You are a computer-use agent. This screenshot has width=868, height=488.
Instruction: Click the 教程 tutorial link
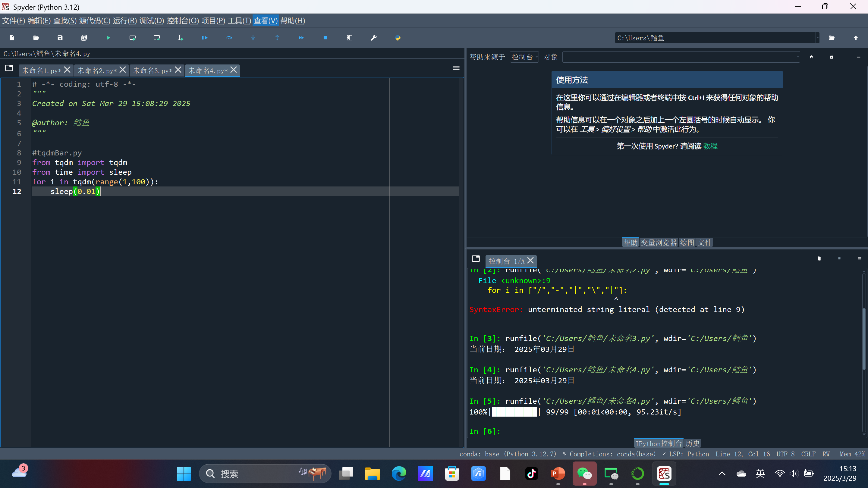[x=710, y=146]
